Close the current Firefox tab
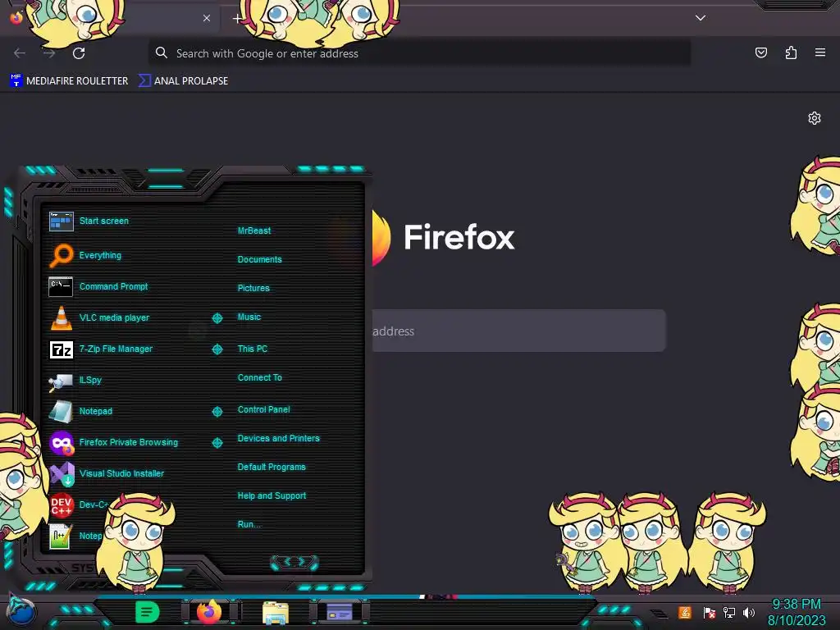840x630 pixels. 207,18
